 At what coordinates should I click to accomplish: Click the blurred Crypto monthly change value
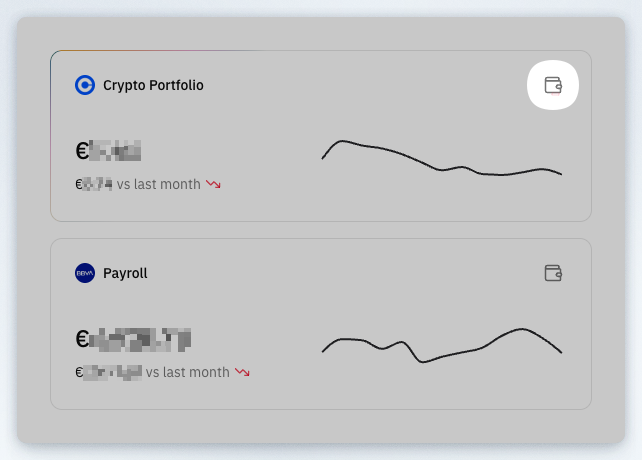(97, 184)
